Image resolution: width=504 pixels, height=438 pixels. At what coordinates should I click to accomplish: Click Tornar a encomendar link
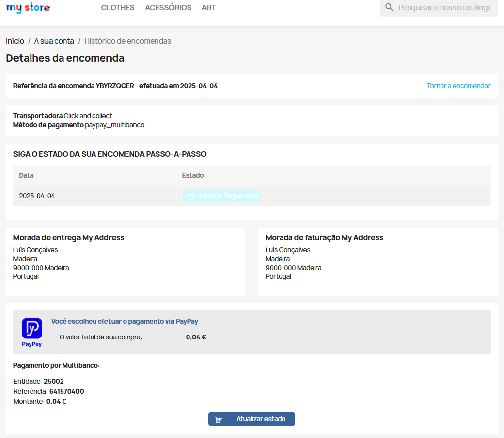[458, 86]
